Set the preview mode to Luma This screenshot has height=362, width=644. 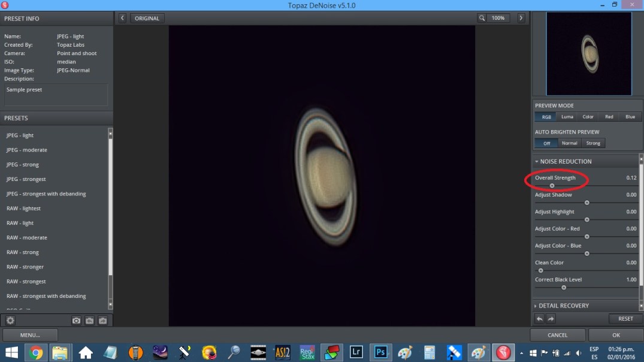(x=567, y=117)
